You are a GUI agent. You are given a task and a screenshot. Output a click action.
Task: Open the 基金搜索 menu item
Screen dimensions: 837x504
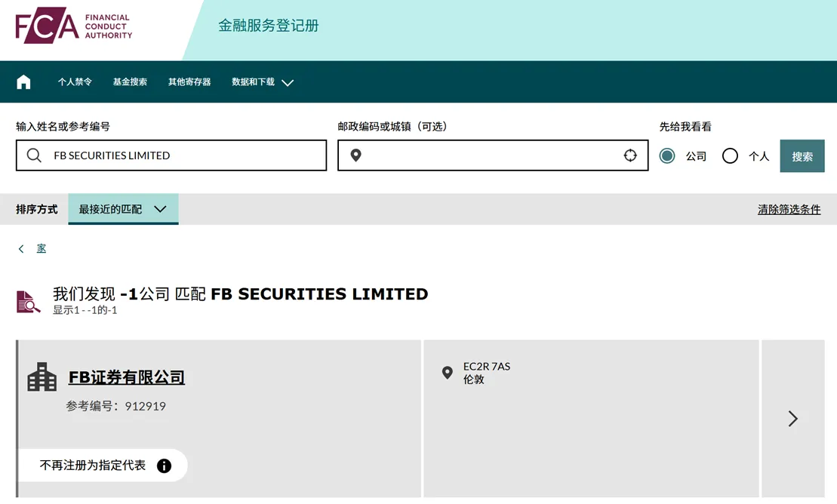pyautogui.click(x=130, y=81)
